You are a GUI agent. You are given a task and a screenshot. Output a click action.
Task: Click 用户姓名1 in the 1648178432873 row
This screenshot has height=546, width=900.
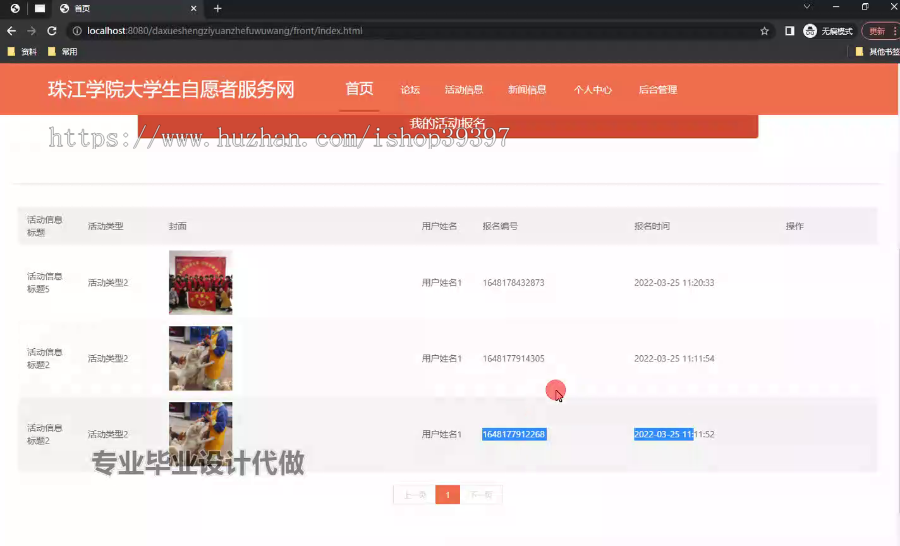[441, 282]
